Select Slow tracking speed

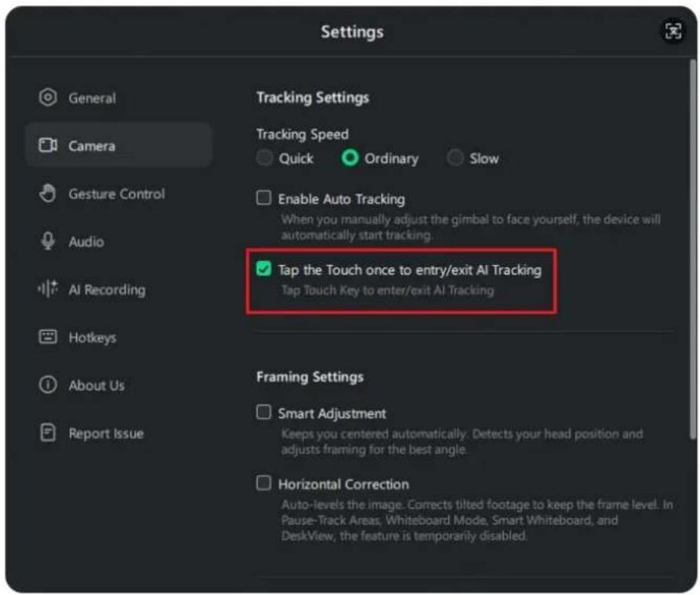(x=455, y=158)
